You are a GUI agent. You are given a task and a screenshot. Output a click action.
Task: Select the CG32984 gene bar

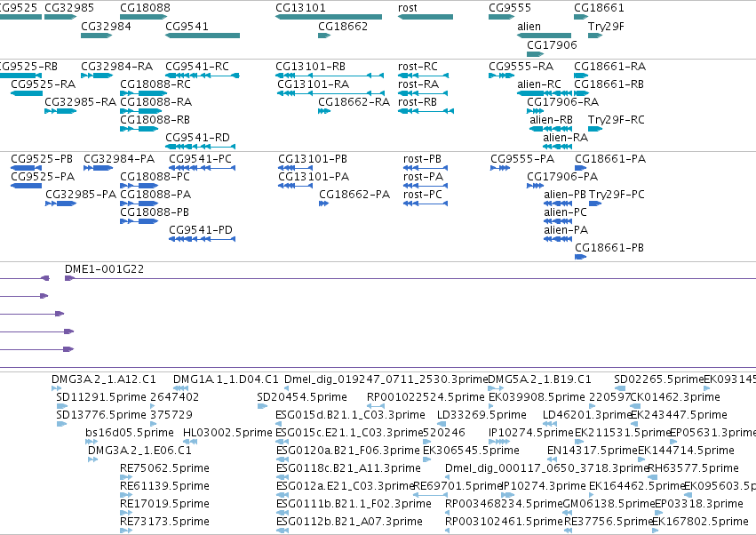(x=97, y=36)
